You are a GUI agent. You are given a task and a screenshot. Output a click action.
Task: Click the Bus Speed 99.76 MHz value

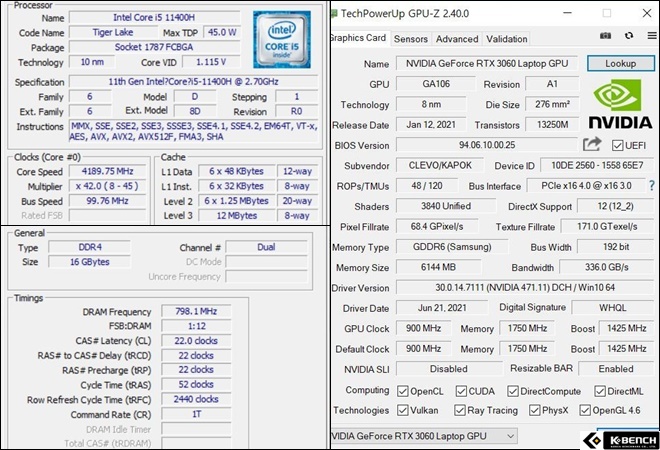(x=107, y=201)
